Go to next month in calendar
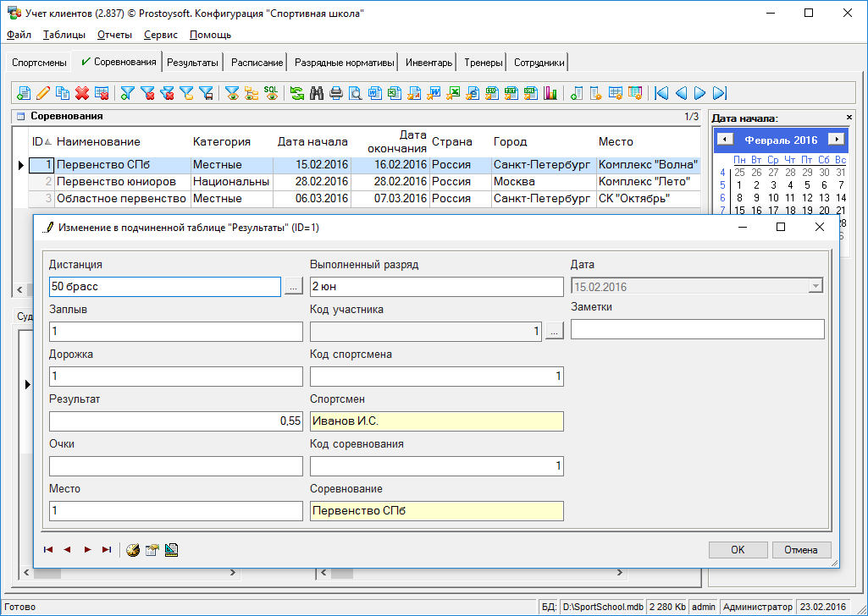 tap(836, 140)
